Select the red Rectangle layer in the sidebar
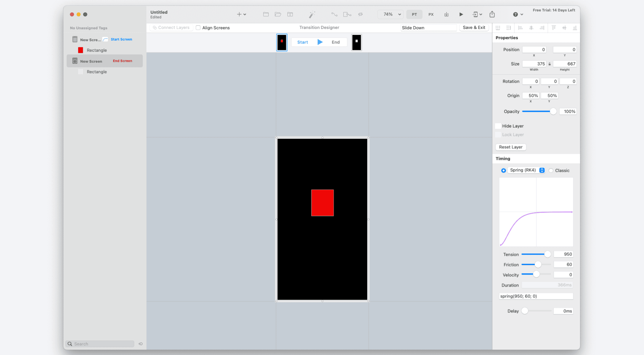Screen dimensions: 644x355 coord(97,50)
